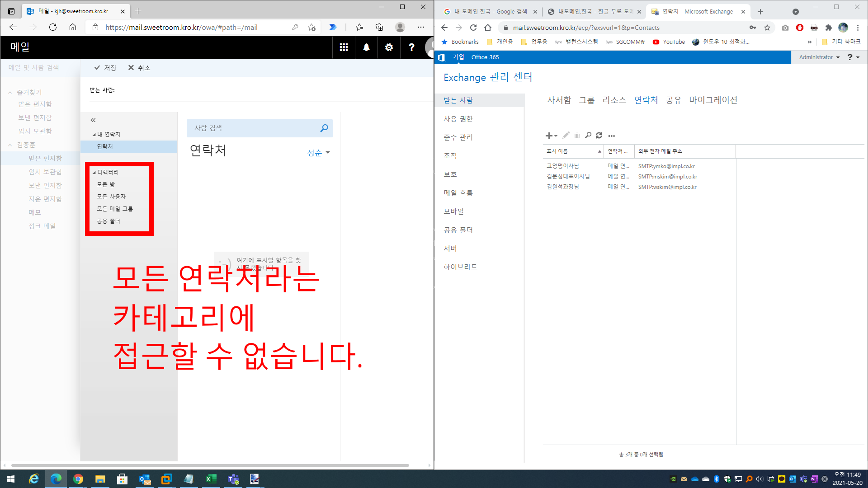Open the OWA notifications bell

(x=366, y=47)
